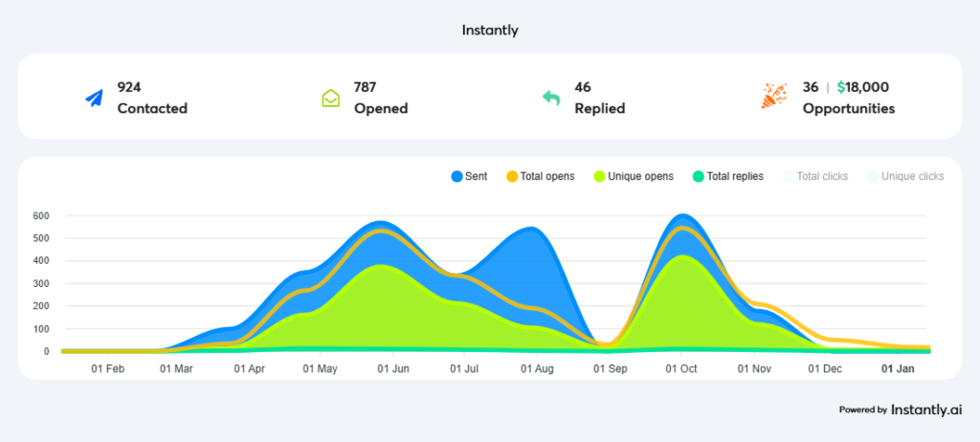
Task: Click the 01 Nov axis label
Action: (x=754, y=369)
